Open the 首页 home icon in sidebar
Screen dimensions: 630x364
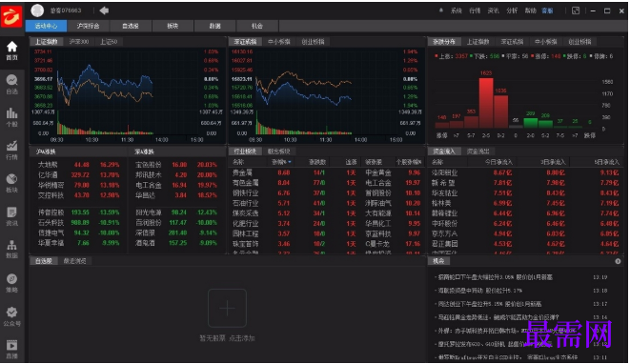pyautogui.click(x=11, y=51)
